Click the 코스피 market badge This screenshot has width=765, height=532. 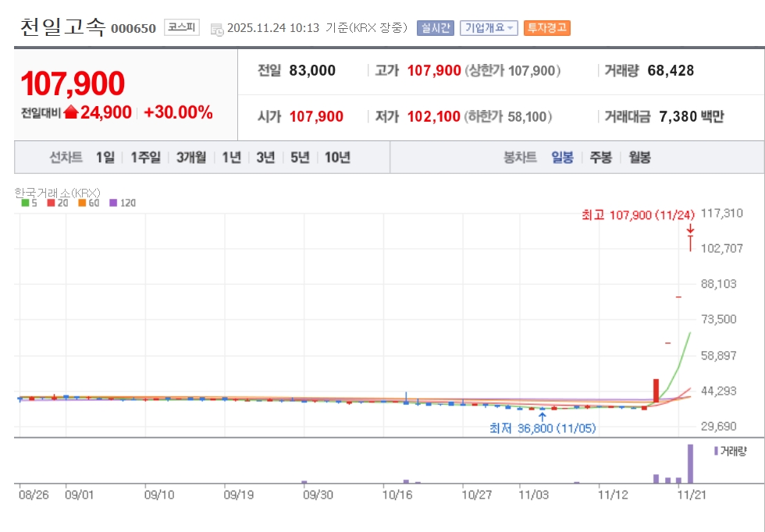point(182,28)
